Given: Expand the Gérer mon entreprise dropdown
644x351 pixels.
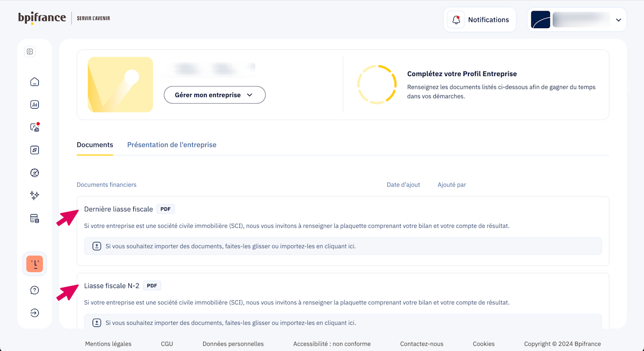Looking at the screenshot, I should coord(214,95).
